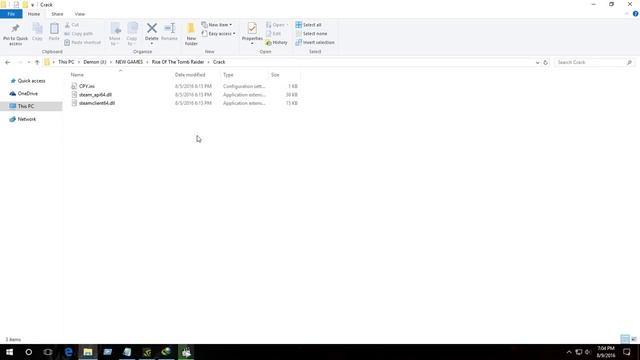Navigate to This PC breadcrumb
The image size is (640, 360).
pos(66,62)
